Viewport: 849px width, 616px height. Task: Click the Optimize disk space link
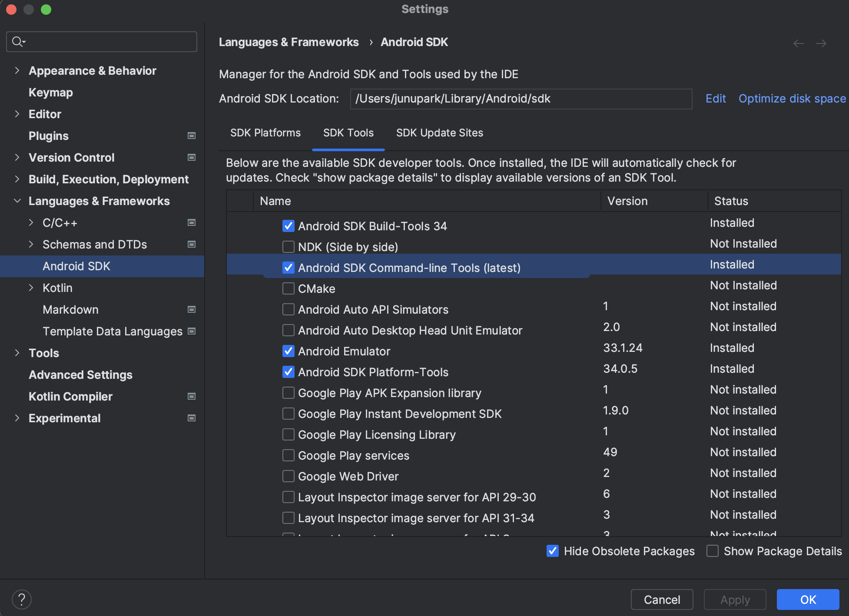pos(792,99)
